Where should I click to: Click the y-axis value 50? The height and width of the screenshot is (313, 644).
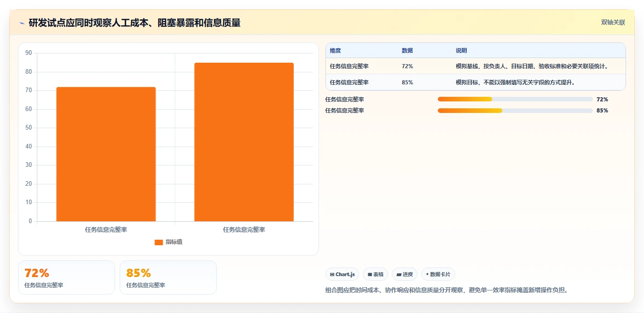click(29, 128)
